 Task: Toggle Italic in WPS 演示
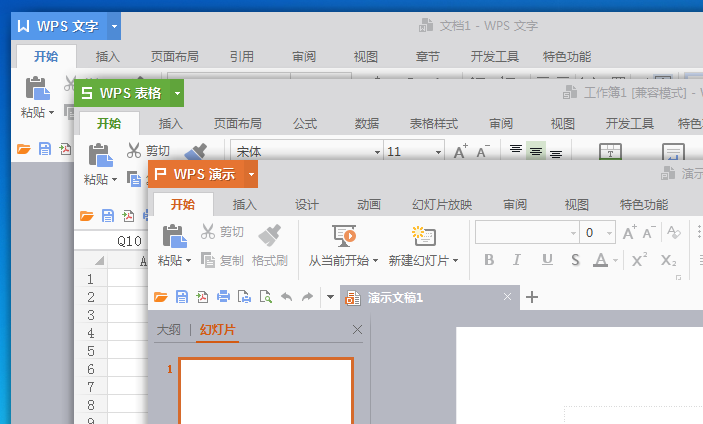[x=517, y=260]
